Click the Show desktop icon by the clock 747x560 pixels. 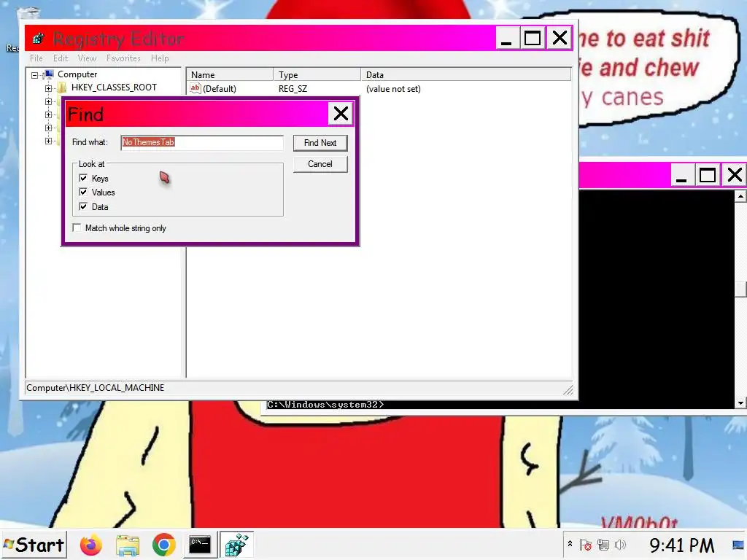tap(739, 544)
